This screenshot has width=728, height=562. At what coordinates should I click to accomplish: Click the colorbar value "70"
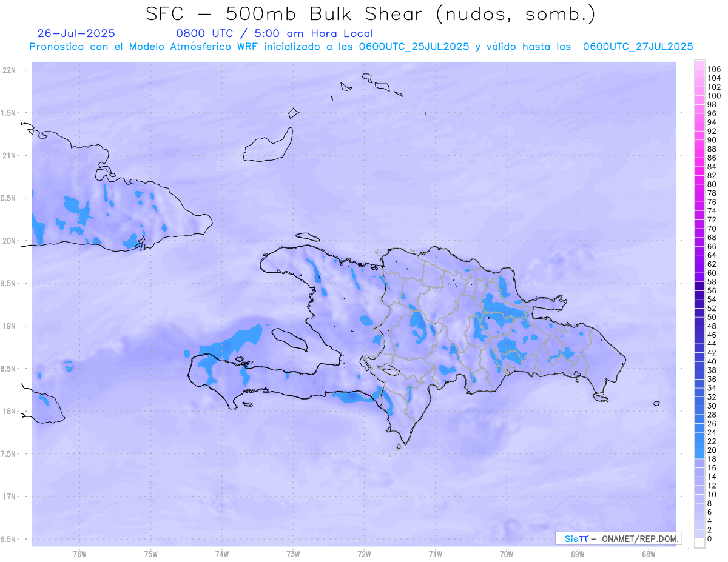712,229
